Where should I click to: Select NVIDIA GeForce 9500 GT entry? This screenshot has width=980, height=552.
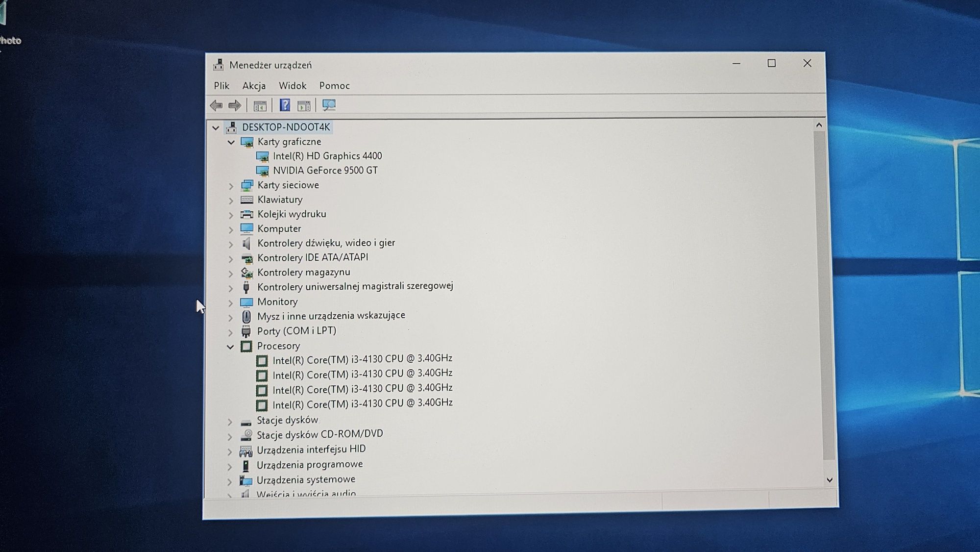coord(325,171)
